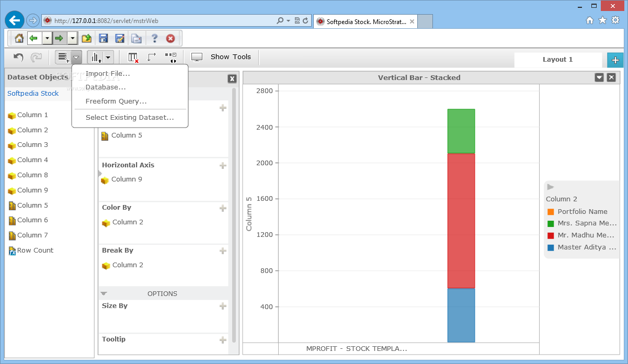Choose Select Existing Dataset... option
Image resolution: width=628 pixels, height=364 pixels.
tap(130, 118)
